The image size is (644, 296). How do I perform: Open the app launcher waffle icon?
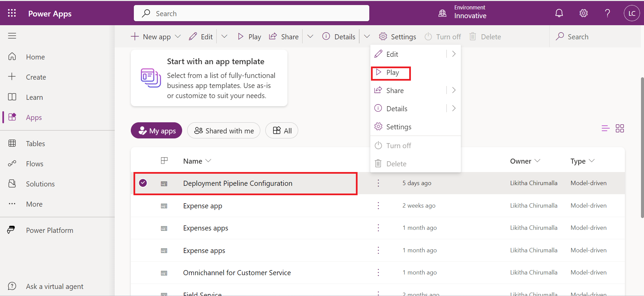12,13
